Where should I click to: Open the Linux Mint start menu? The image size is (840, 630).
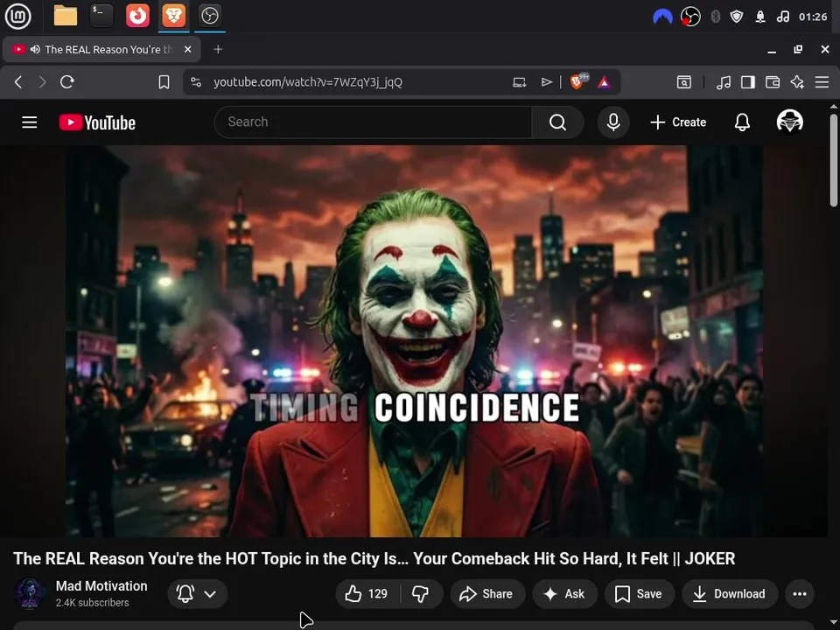pyautogui.click(x=17, y=16)
